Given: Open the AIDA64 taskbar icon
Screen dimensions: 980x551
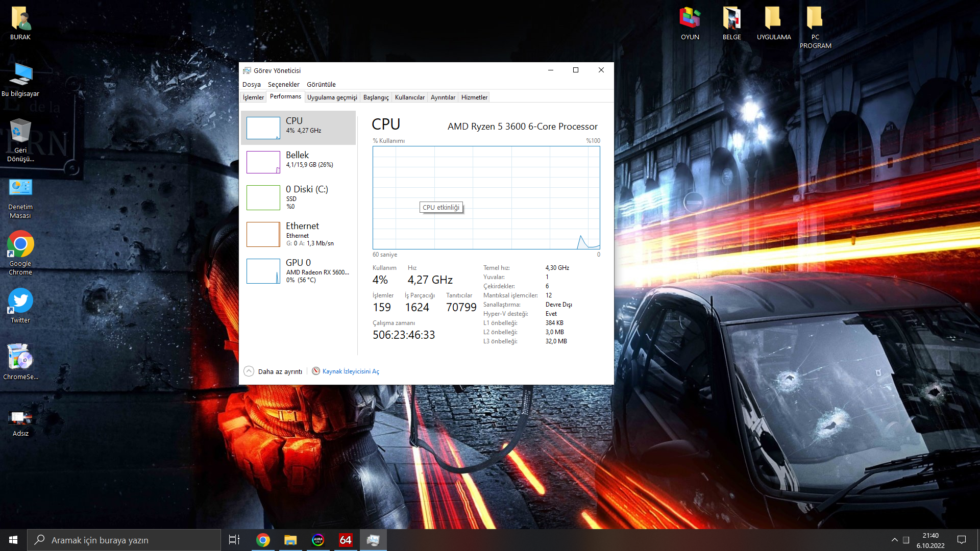Looking at the screenshot, I should click(346, 540).
